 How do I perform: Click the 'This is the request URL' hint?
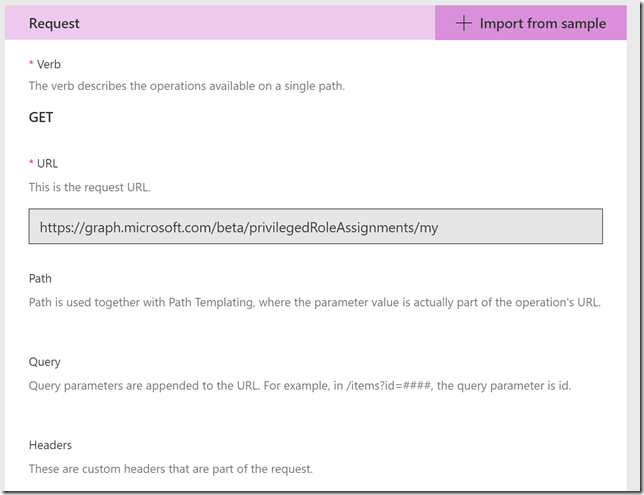(90, 187)
